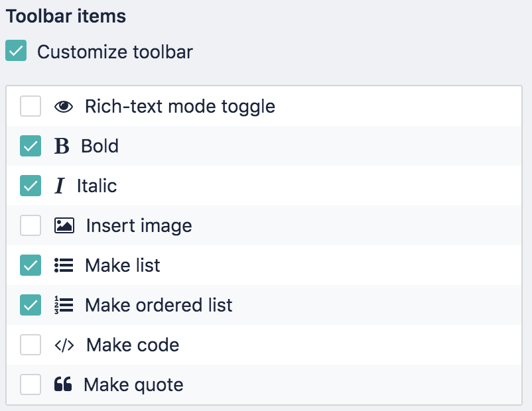Enable the Insert image checkbox
This screenshot has height=411, width=532.
[x=30, y=225]
